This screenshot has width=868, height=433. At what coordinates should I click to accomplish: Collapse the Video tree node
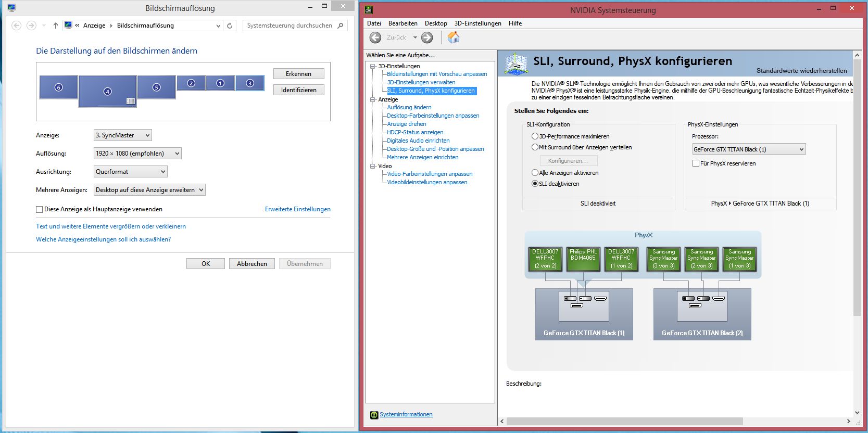click(373, 166)
